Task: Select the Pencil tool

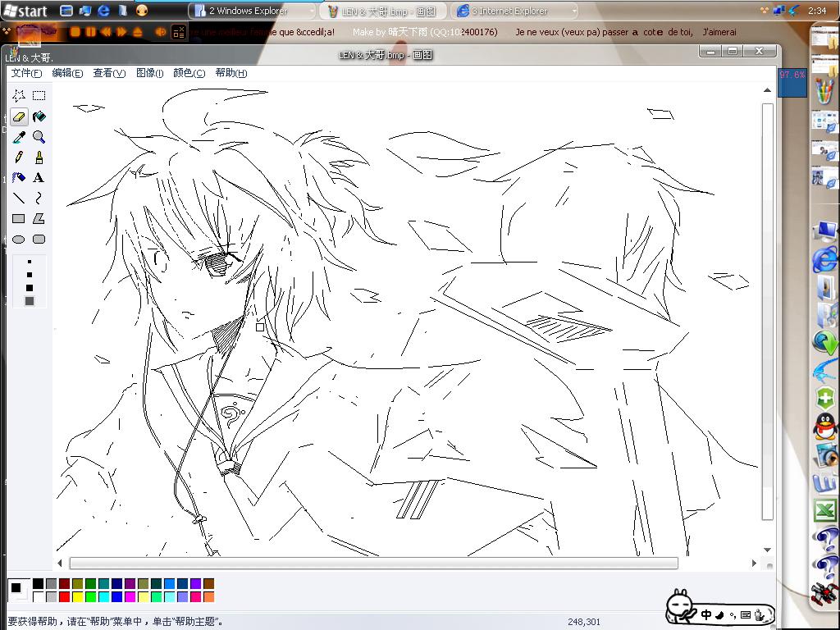Action: (x=19, y=157)
